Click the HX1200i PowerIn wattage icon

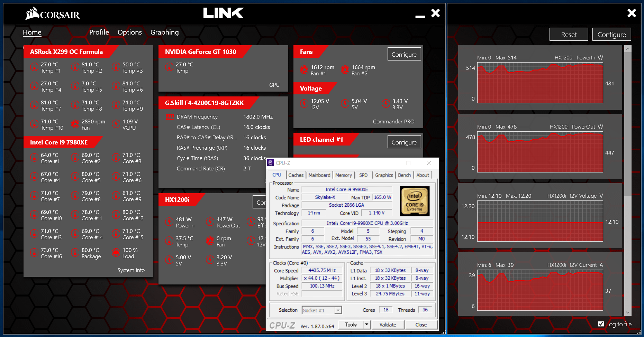click(169, 222)
